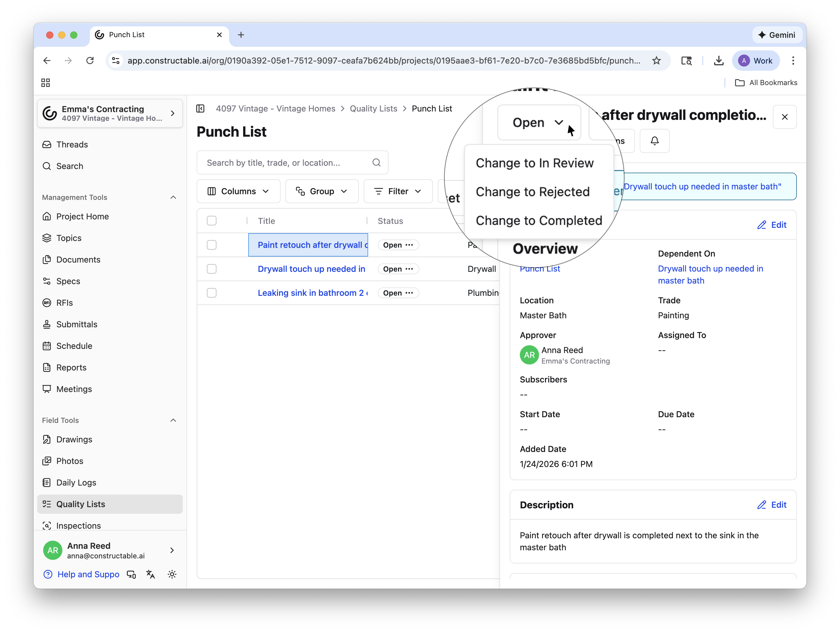The width and height of the screenshot is (840, 633).
Task: Edit the Overview section
Action: [x=772, y=225]
